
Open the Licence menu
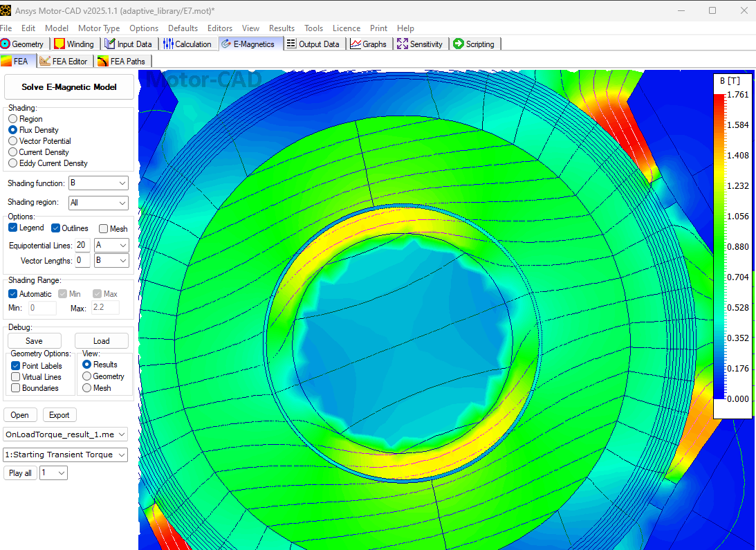346,28
